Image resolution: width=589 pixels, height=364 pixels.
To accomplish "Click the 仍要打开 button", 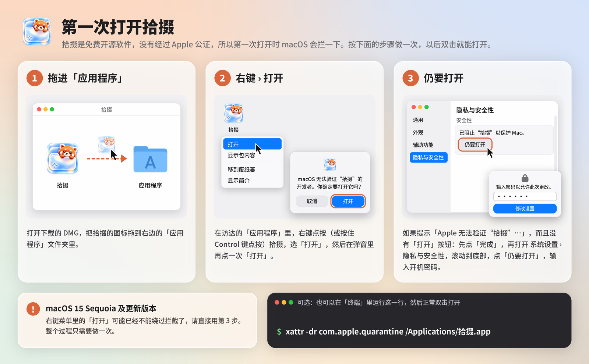I will click(475, 144).
